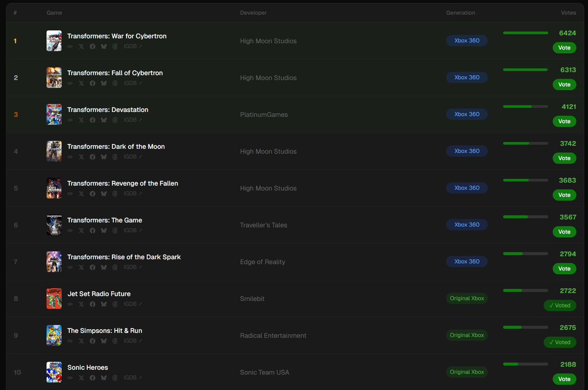The width and height of the screenshot is (588, 390).
Task: Open the War for Cybertron cover thumbnail
Action: [x=54, y=41]
